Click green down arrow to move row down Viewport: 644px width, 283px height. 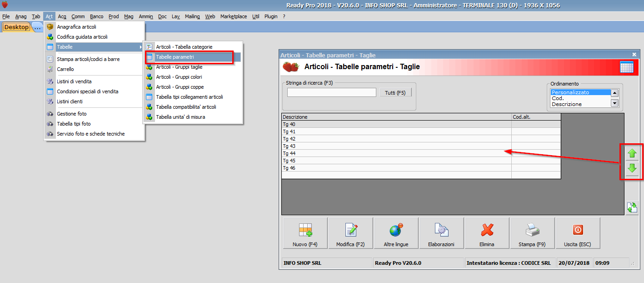(632, 169)
